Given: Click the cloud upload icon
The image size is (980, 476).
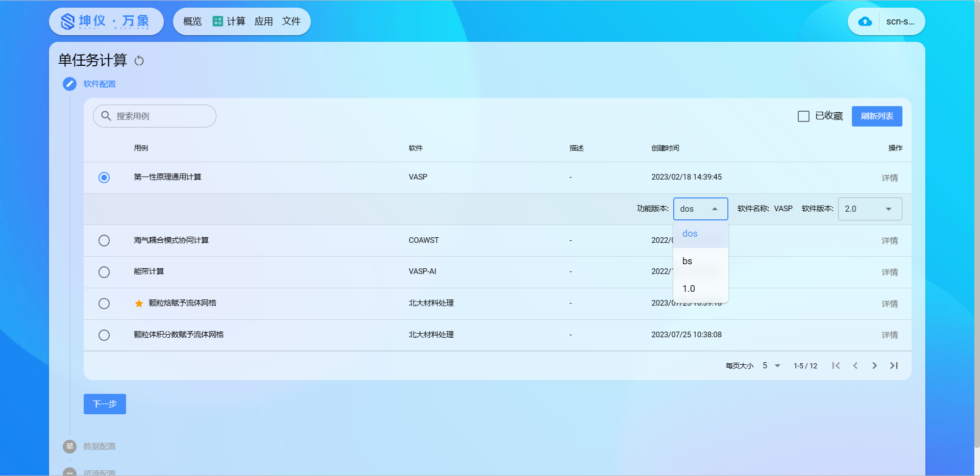Looking at the screenshot, I should (x=865, y=21).
